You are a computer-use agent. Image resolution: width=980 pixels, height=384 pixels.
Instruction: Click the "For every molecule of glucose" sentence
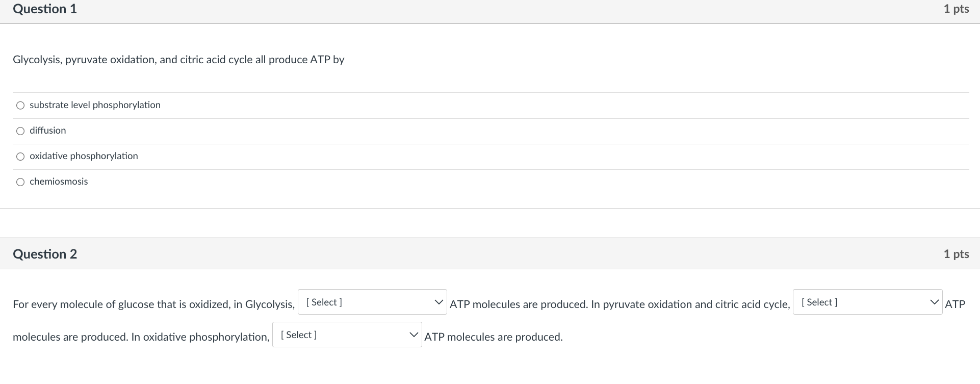[153, 304]
